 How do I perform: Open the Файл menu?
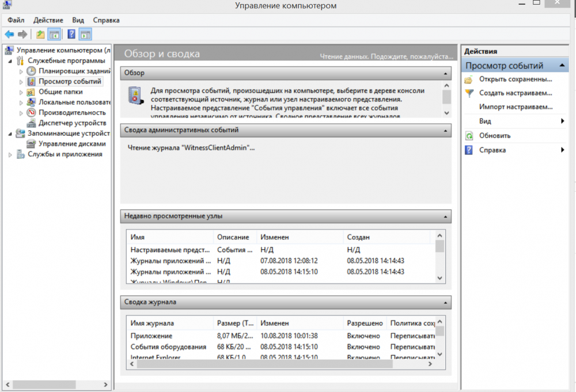pos(16,20)
